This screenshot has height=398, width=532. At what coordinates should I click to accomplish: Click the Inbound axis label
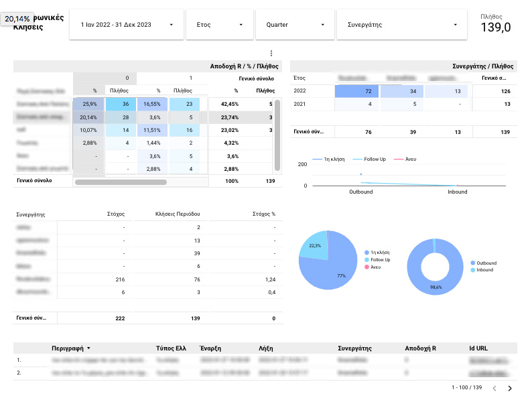tap(458, 192)
